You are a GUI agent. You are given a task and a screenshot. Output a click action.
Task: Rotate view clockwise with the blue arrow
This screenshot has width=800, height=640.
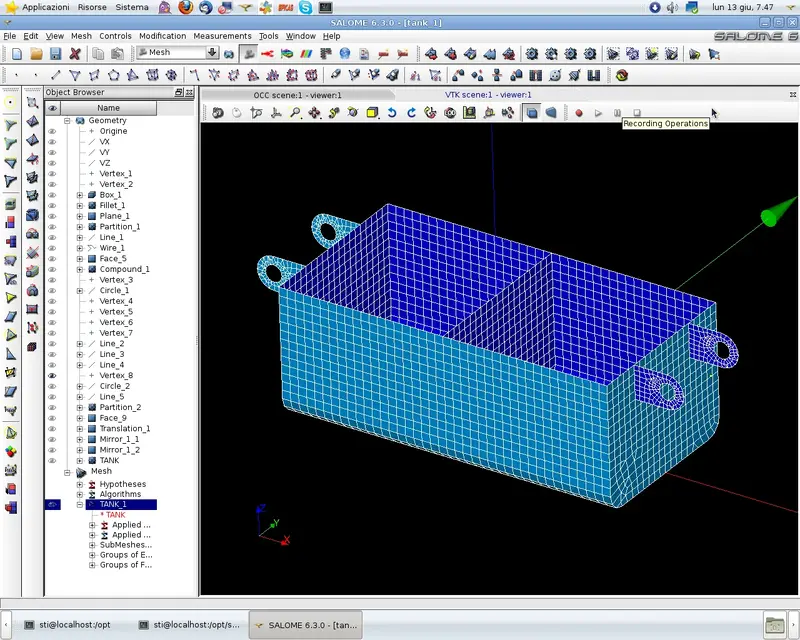point(411,113)
